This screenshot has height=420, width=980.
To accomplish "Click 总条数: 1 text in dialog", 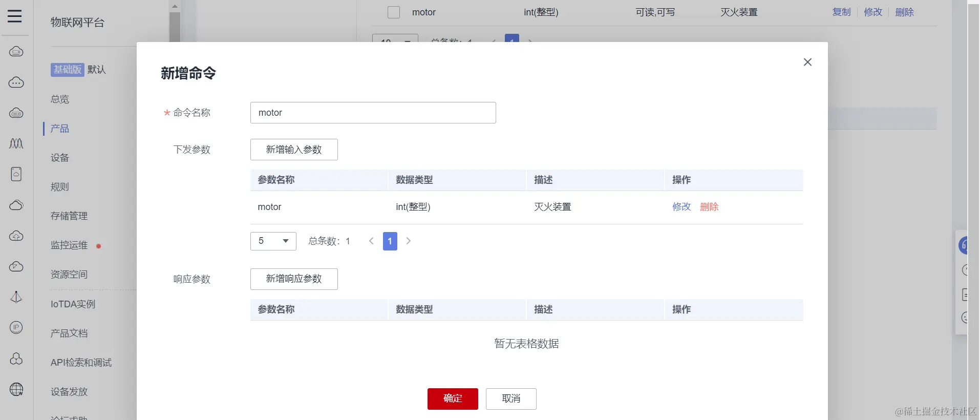I will point(329,241).
